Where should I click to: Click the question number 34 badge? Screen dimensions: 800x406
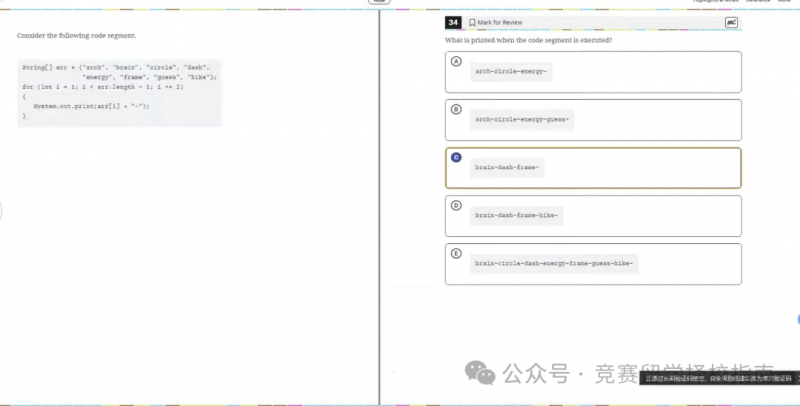click(x=453, y=22)
